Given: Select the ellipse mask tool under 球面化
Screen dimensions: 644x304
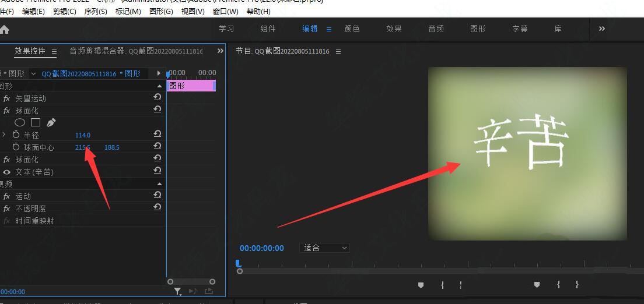Looking at the screenshot, I should (x=20, y=122).
